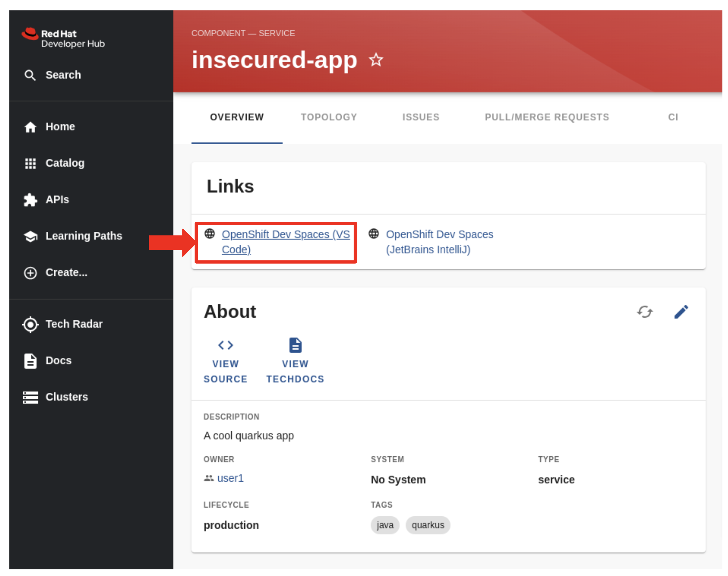Open owner user1 link

(230, 478)
